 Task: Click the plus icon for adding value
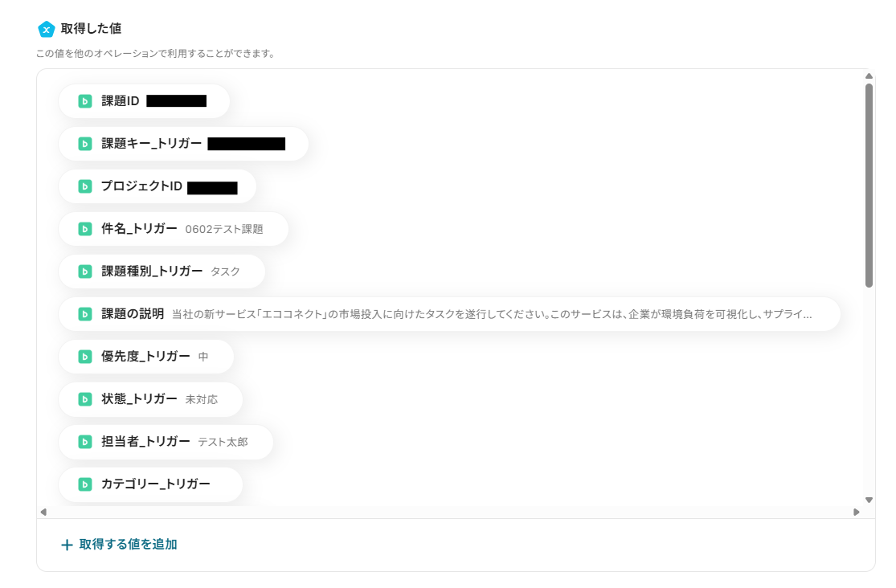pyautogui.click(x=67, y=545)
